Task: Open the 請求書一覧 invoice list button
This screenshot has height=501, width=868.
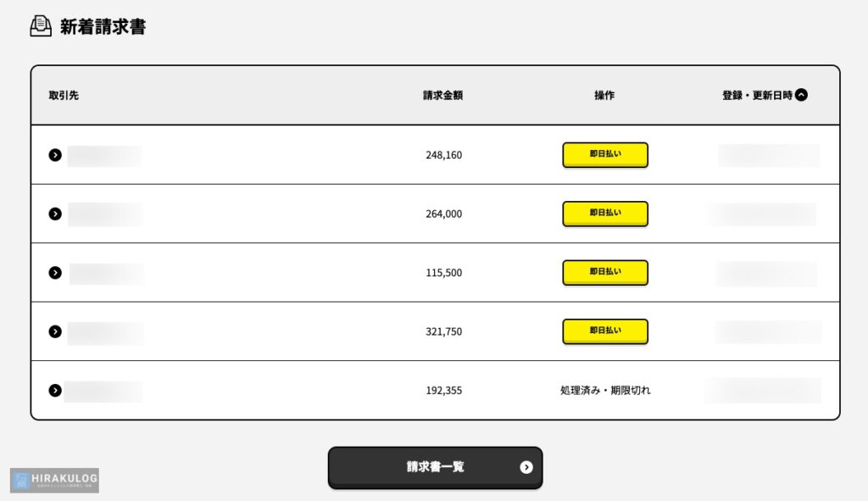Action: 435,467
